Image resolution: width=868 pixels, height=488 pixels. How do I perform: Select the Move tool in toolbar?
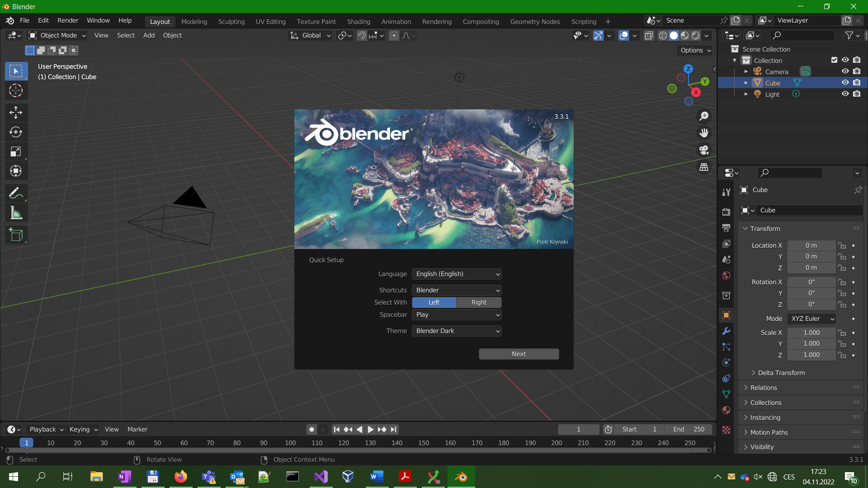coord(16,113)
